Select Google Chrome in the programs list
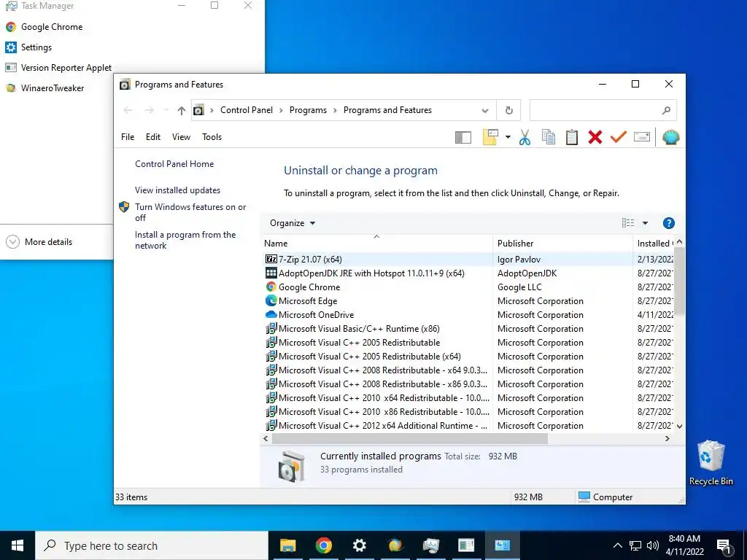Screen dimensions: 747x560 tap(309, 287)
